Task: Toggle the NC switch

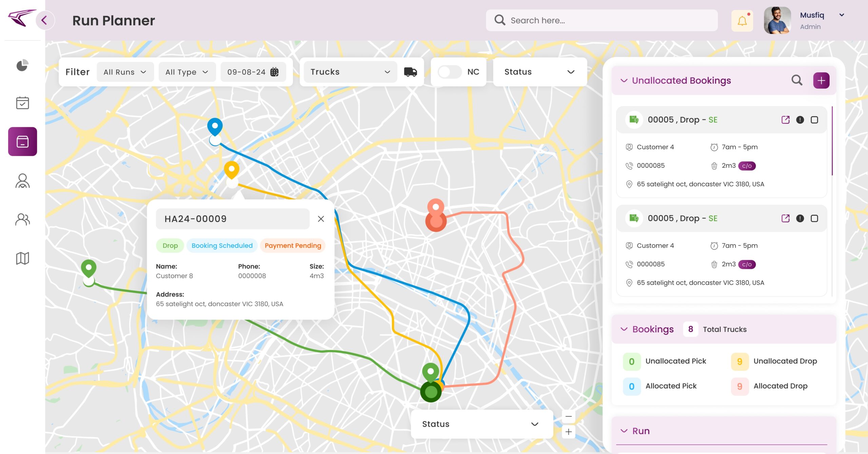Action: pyautogui.click(x=449, y=72)
